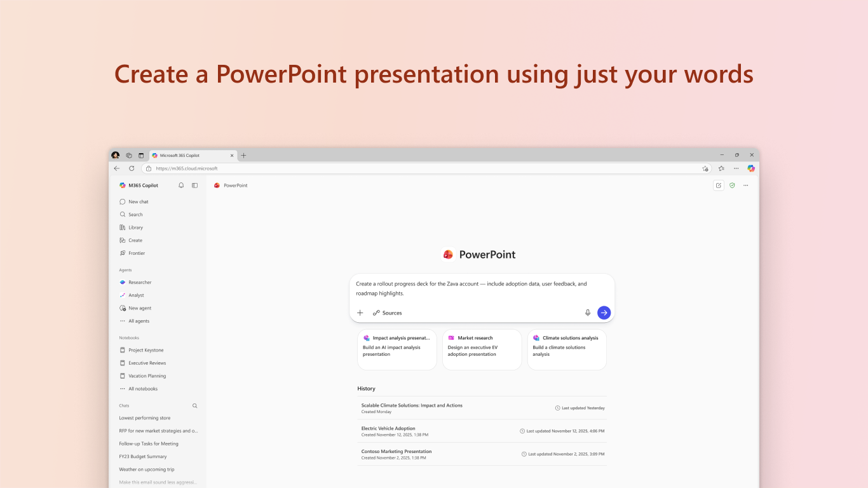Choose Climate solutions analysis suggestion card
Viewport: 868px width, 488px height.
coord(567,349)
